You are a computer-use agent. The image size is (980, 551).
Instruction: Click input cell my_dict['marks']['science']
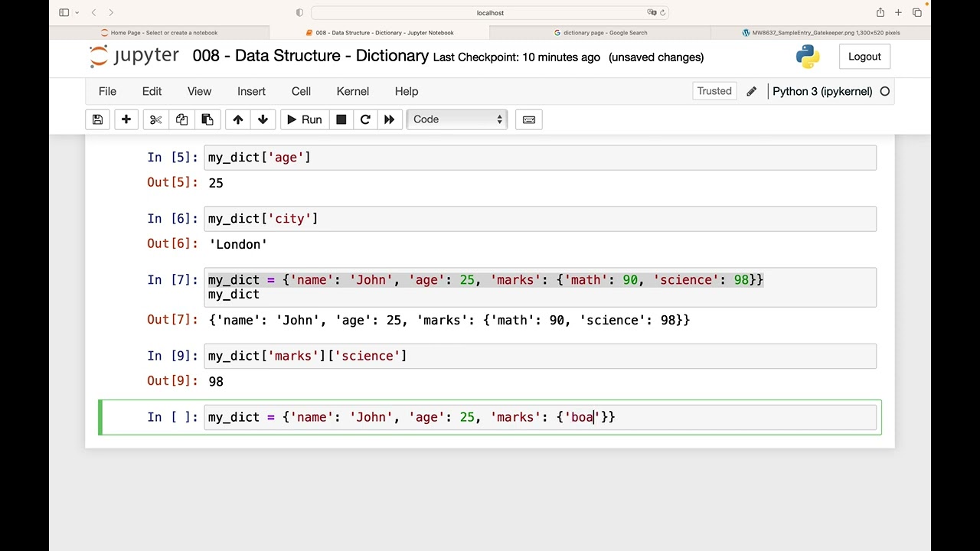point(541,356)
